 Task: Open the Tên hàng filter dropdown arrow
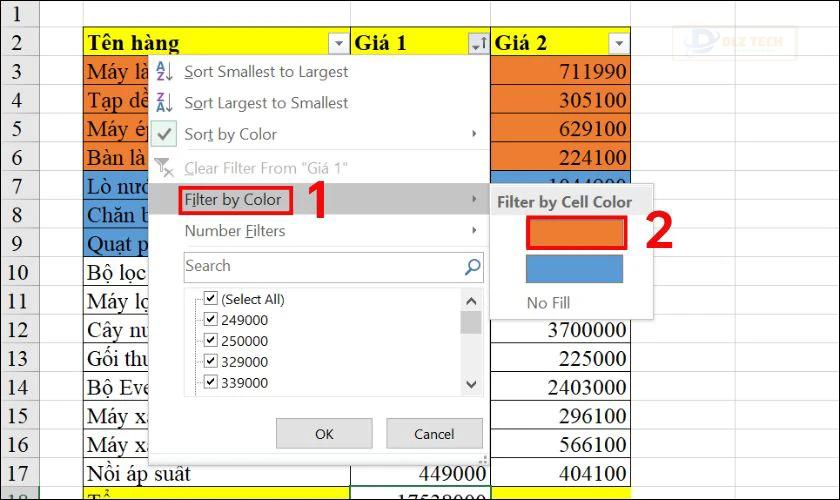[339, 43]
